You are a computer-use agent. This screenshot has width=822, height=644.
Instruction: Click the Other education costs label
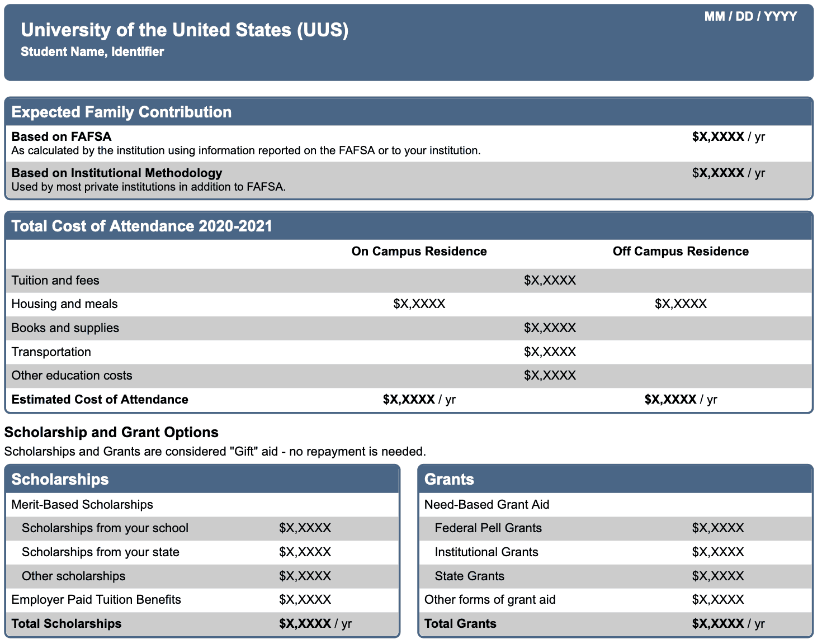[72, 376]
